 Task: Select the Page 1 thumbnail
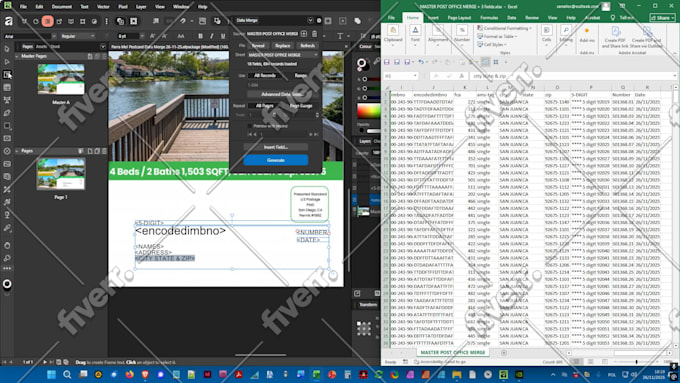(x=61, y=174)
